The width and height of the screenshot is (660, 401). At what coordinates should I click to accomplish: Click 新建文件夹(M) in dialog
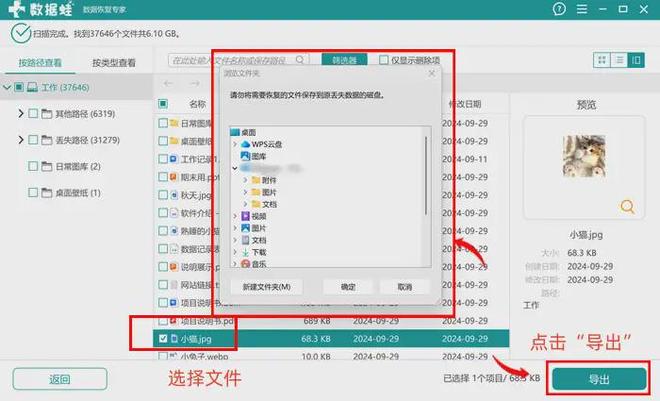266,287
